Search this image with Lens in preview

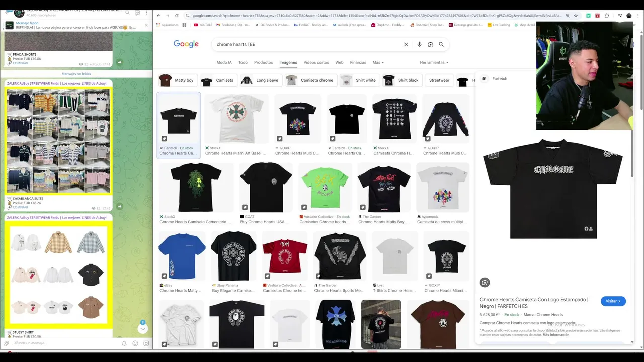[x=485, y=283]
